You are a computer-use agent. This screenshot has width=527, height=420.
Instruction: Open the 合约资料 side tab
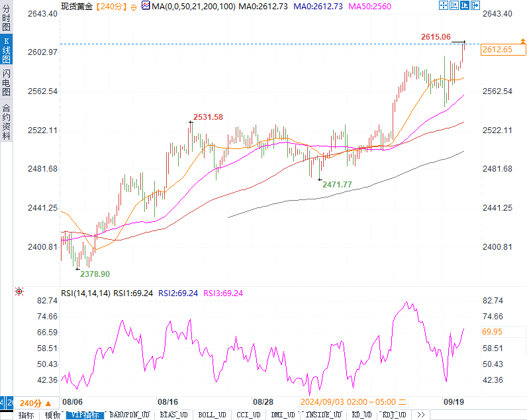(6, 121)
